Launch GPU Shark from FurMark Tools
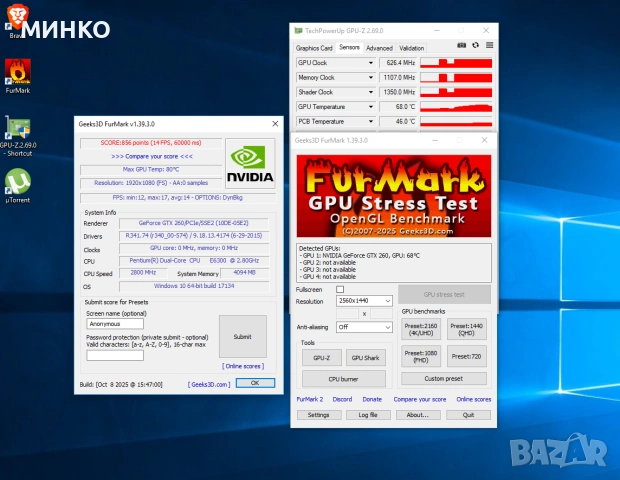Screen dimensions: 620x480 pos(365,358)
